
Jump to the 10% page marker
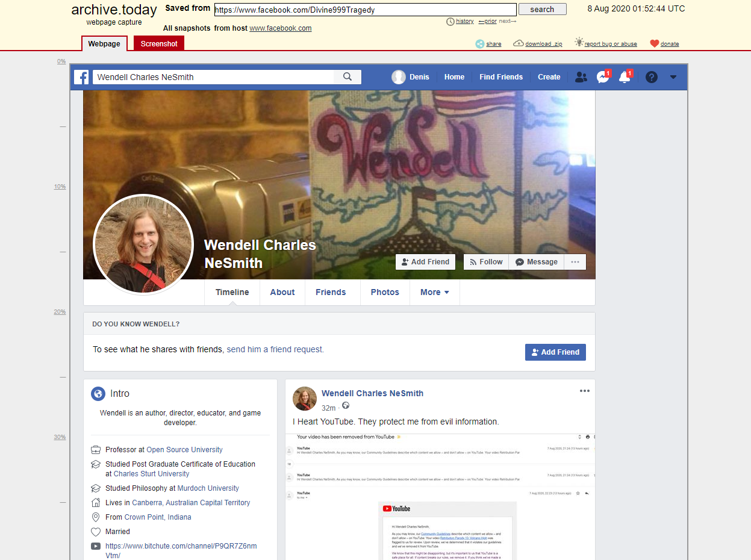click(60, 187)
